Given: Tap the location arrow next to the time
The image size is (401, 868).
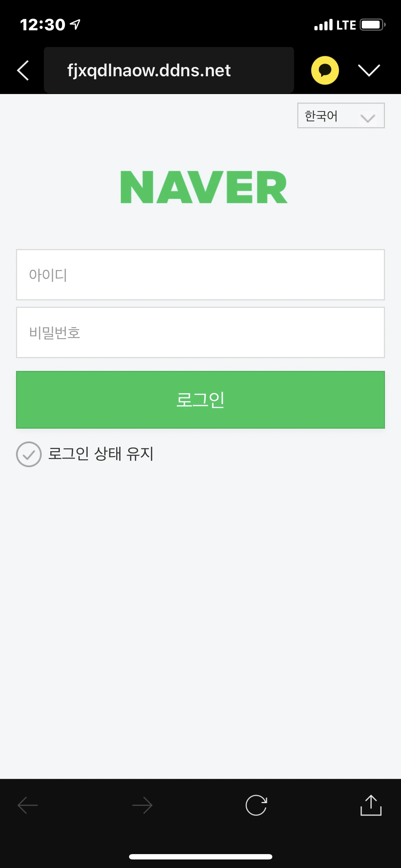Looking at the screenshot, I should (75, 24).
